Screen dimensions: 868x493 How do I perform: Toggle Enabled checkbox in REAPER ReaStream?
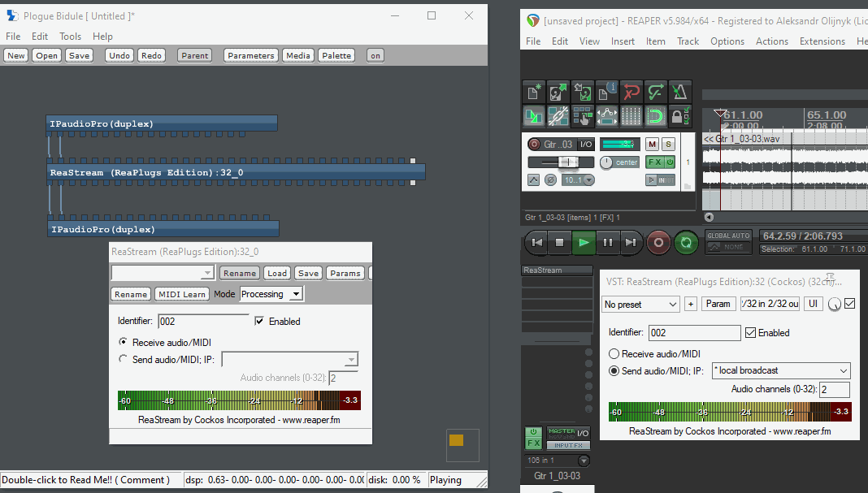[x=750, y=332]
